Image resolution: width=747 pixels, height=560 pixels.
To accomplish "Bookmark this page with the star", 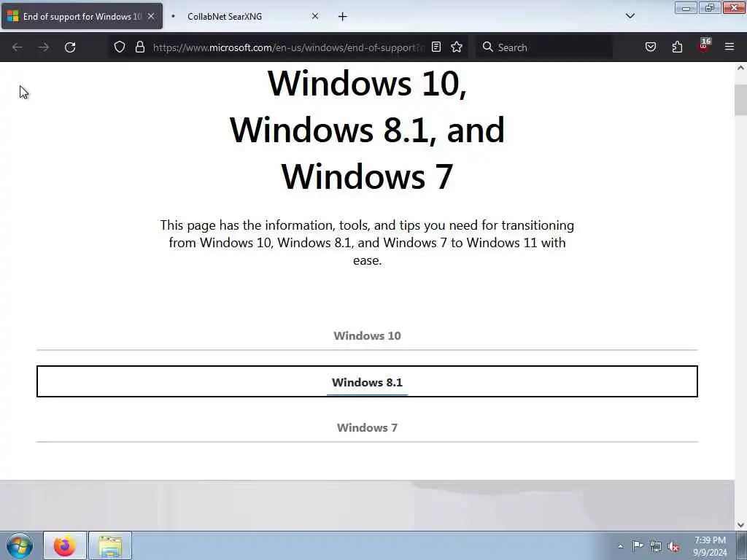I will (x=457, y=47).
